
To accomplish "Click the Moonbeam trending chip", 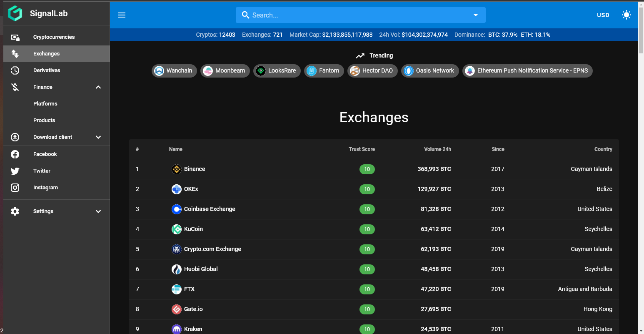I will click(x=225, y=71).
